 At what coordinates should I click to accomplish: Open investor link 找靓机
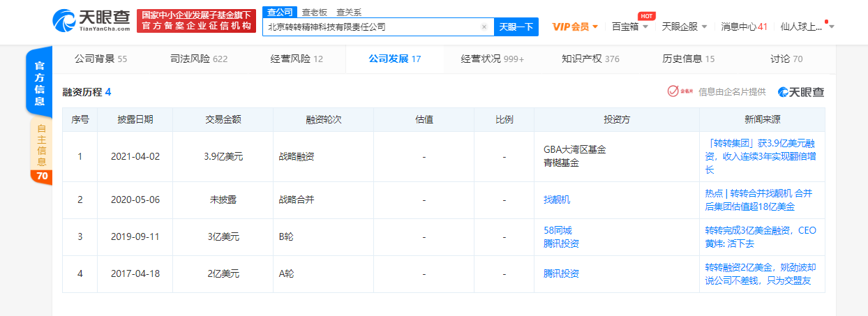pyautogui.click(x=557, y=200)
